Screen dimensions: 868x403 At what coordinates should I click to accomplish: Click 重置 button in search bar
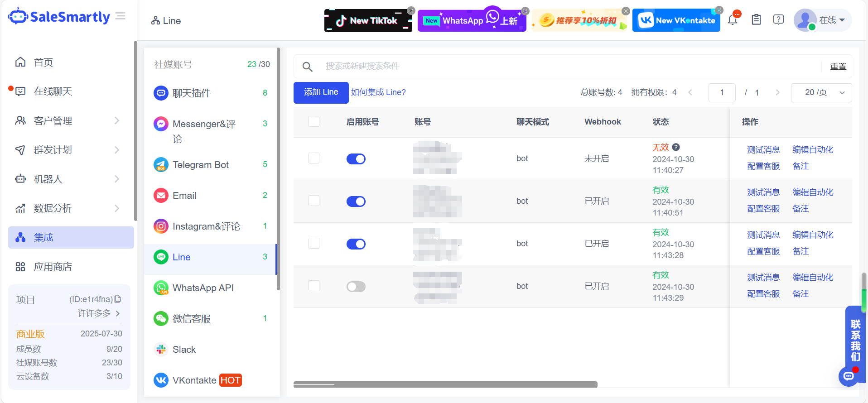838,67
